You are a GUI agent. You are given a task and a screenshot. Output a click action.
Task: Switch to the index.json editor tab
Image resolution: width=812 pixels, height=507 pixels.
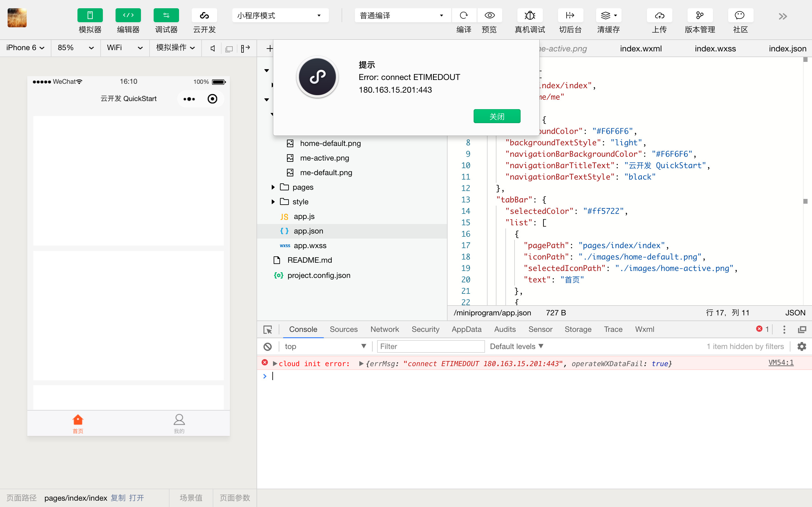(787, 49)
